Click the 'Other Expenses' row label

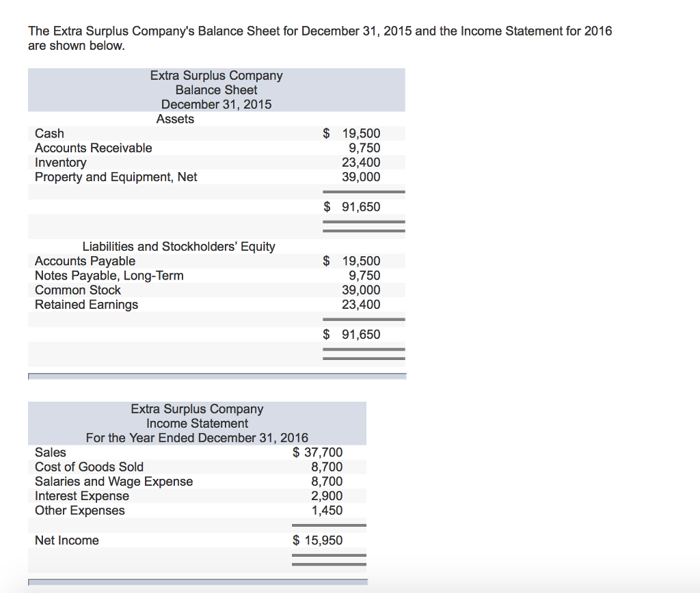[80, 510]
